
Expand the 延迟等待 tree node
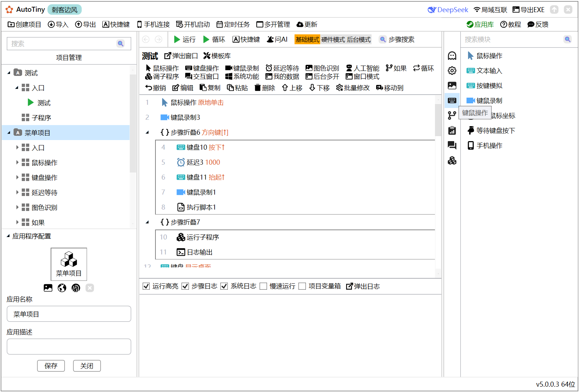click(x=17, y=192)
